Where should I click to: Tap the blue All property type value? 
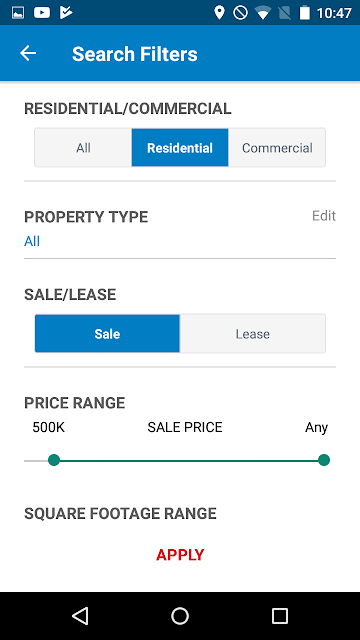click(x=32, y=241)
